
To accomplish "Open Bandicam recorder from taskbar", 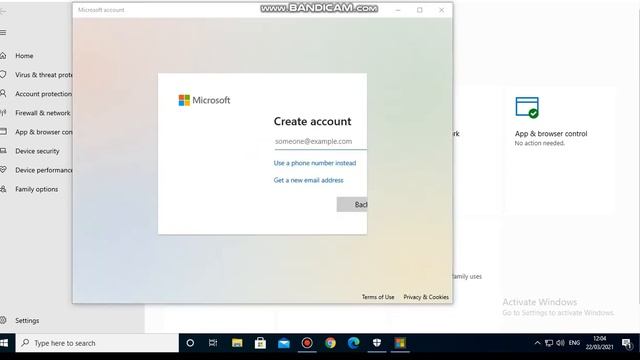I will pos(307,343).
